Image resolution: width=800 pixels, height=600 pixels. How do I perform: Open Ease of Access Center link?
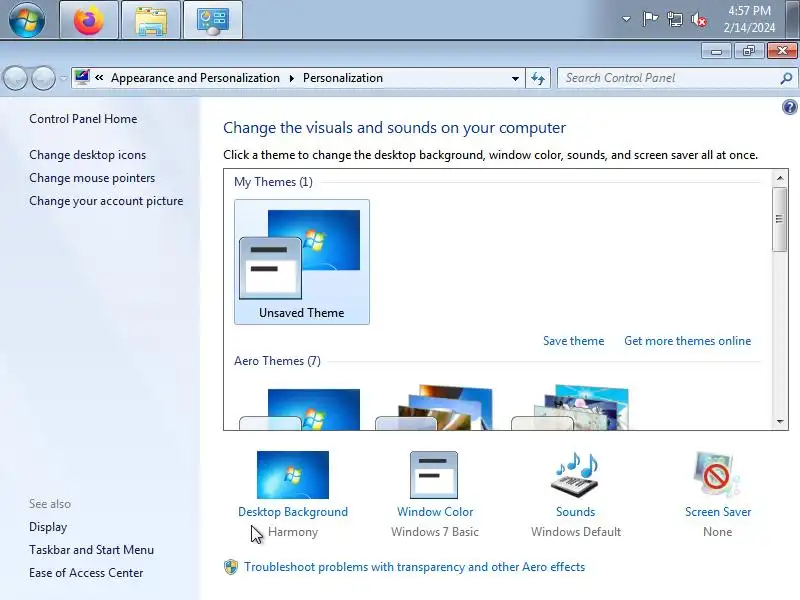coord(86,573)
